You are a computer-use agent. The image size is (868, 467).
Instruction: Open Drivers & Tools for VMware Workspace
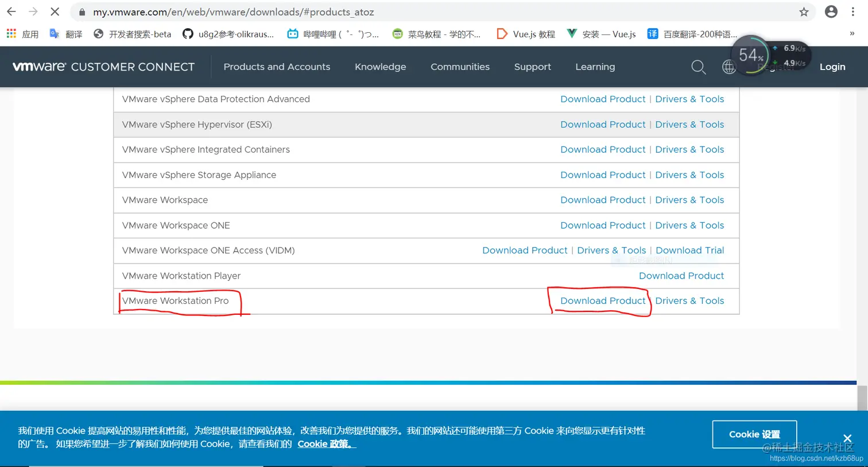tap(689, 200)
